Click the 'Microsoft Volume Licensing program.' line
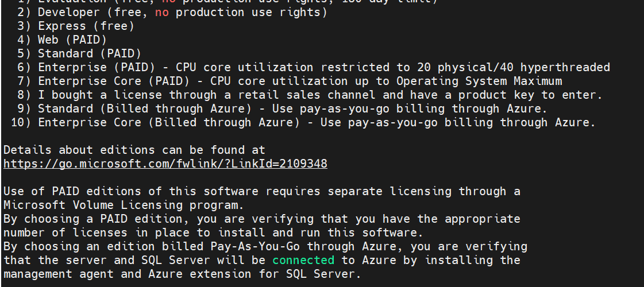Image resolution: width=644 pixels, height=287 pixels. tap(124, 205)
